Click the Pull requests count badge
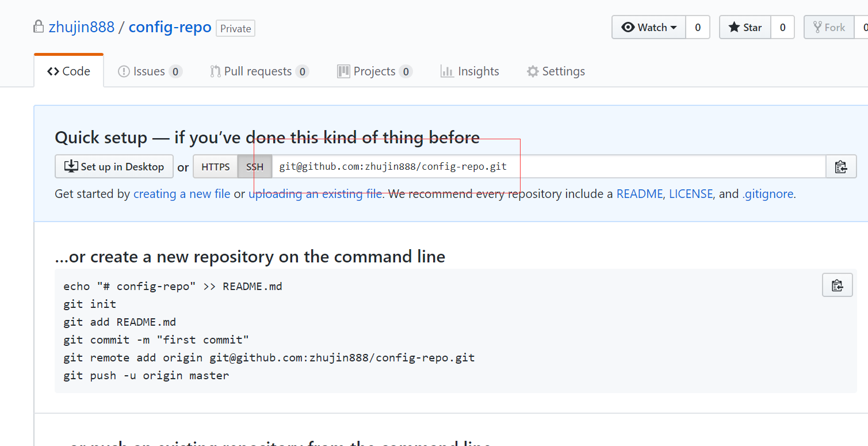 click(303, 71)
